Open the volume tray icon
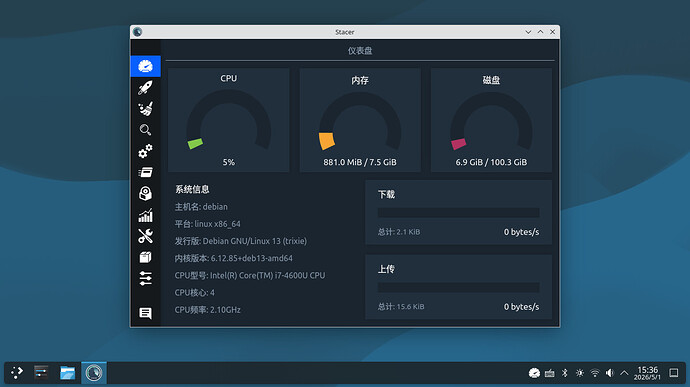The image size is (690, 387). (x=609, y=373)
